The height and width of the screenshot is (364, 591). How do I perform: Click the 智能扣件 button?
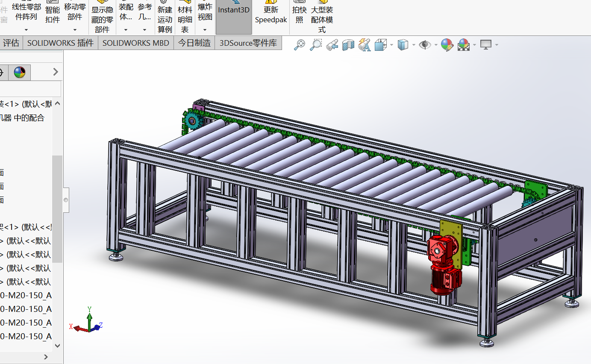53,12
